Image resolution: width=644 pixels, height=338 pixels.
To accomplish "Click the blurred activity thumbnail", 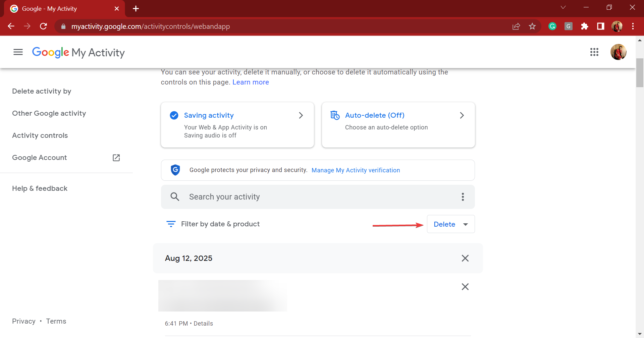I will point(222,296).
